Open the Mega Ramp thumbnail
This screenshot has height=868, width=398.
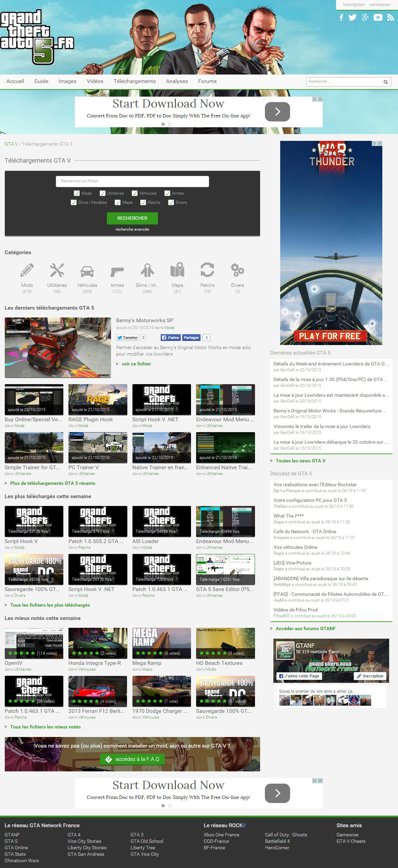click(x=162, y=643)
